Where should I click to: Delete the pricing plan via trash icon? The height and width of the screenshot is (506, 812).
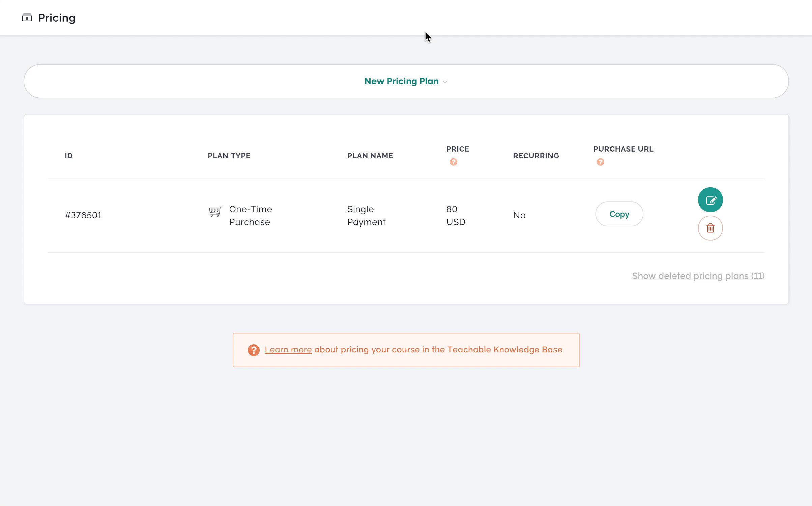coord(710,228)
